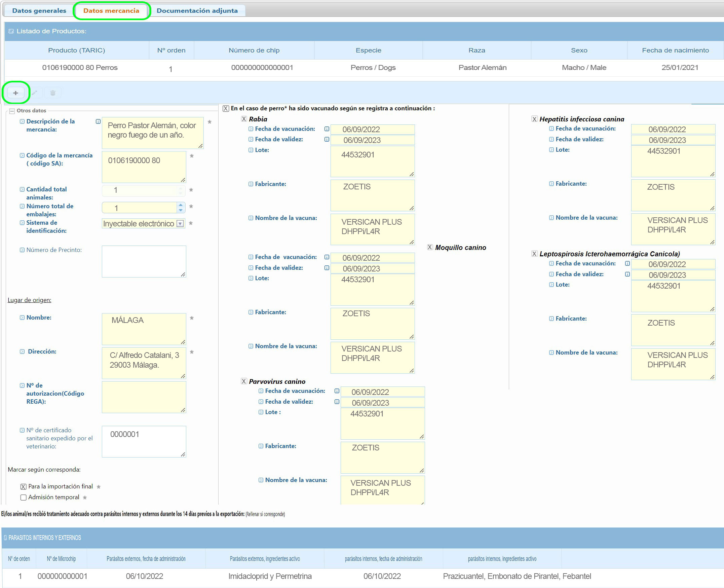The width and height of the screenshot is (724, 588).
Task: Click info icon beside Moquillo Fecha de validez
Action: pos(327,267)
